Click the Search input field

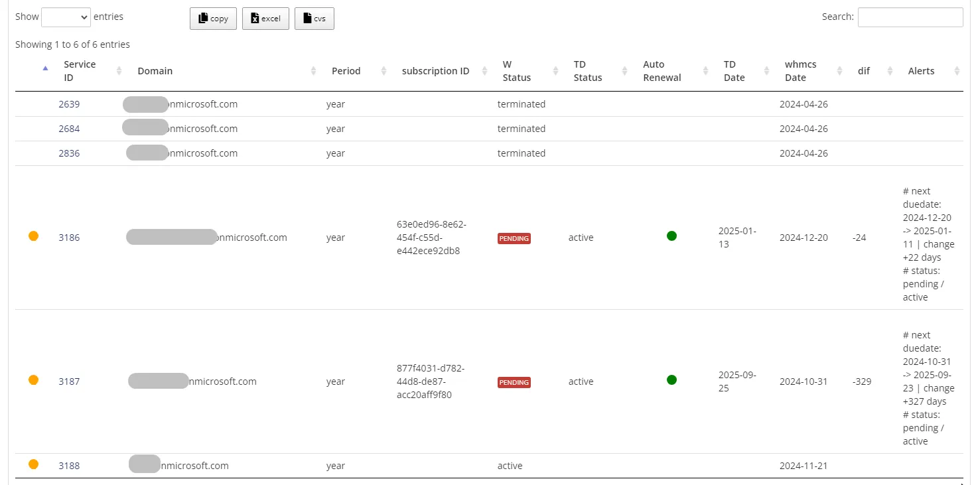(910, 17)
